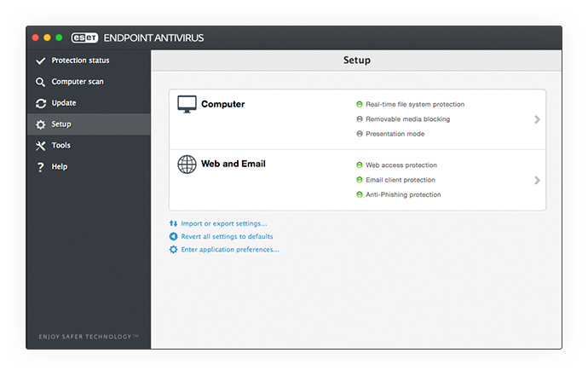Open Tools section
588x370 pixels.
coord(89,146)
